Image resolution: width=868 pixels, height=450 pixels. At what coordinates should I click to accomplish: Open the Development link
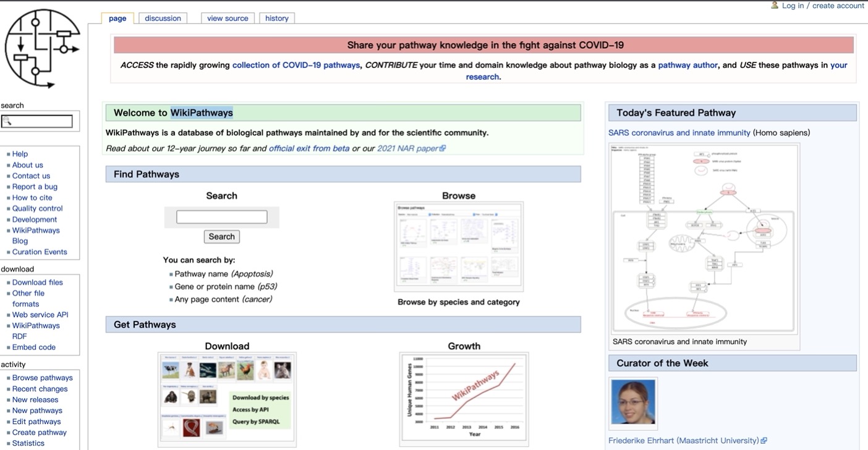click(35, 219)
